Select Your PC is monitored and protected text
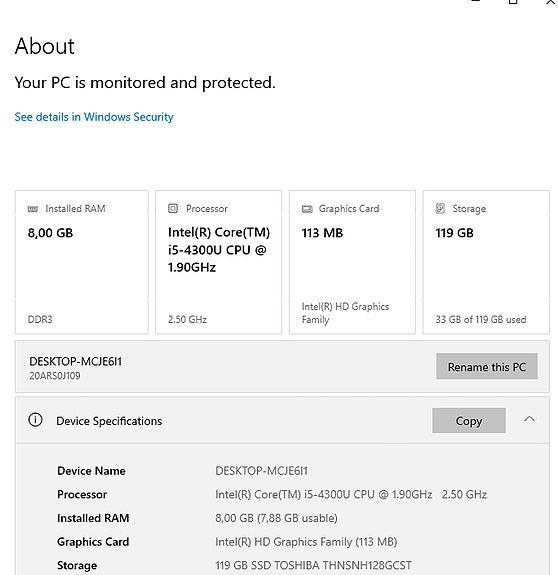This screenshot has width=558, height=575. point(145,83)
